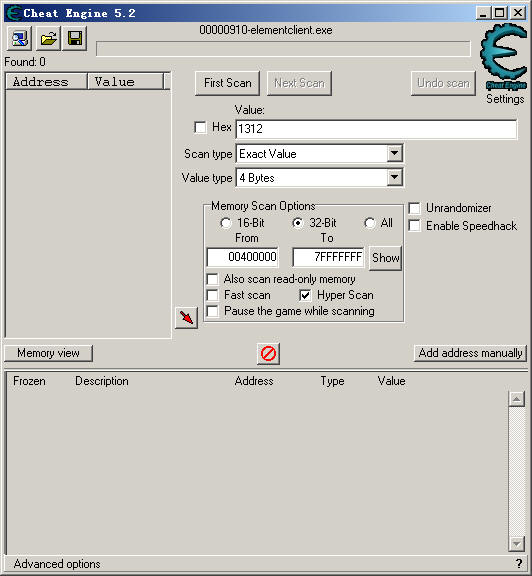Open Advanced options
Screen dimensions: 532x576
[x=57, y=564]
